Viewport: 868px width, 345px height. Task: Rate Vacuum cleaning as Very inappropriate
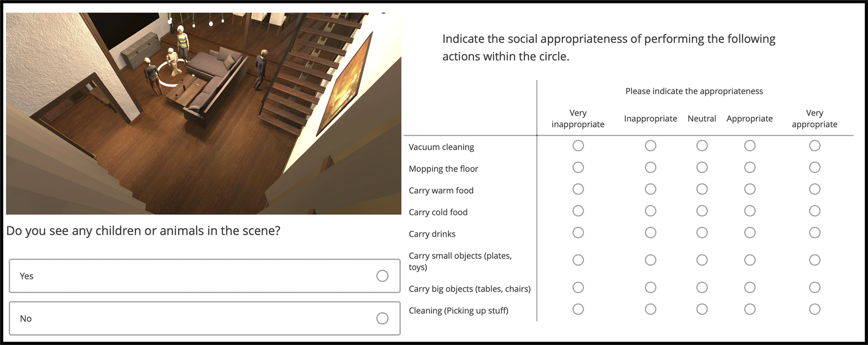(578, 146)
